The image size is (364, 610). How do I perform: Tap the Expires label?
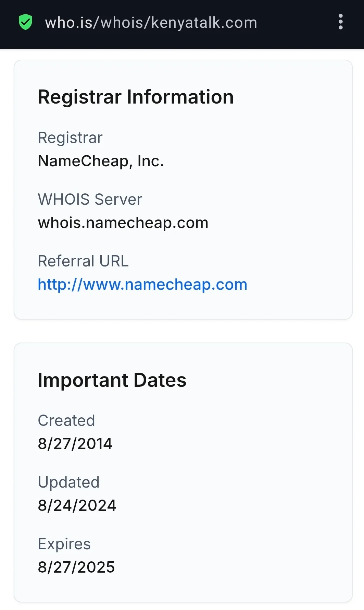(x=64, y=544)
